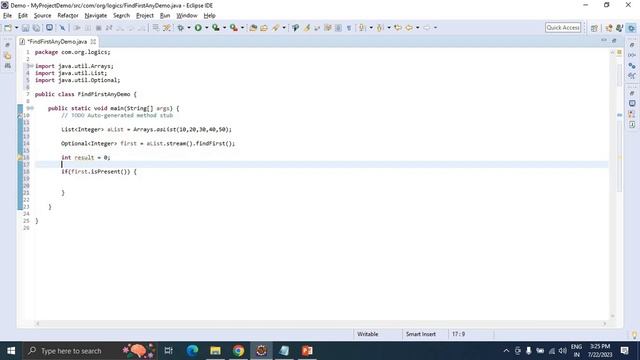Screen dimensions: 640x360
Task: Collapse the import statements fold marker
Action: (31, 66)
